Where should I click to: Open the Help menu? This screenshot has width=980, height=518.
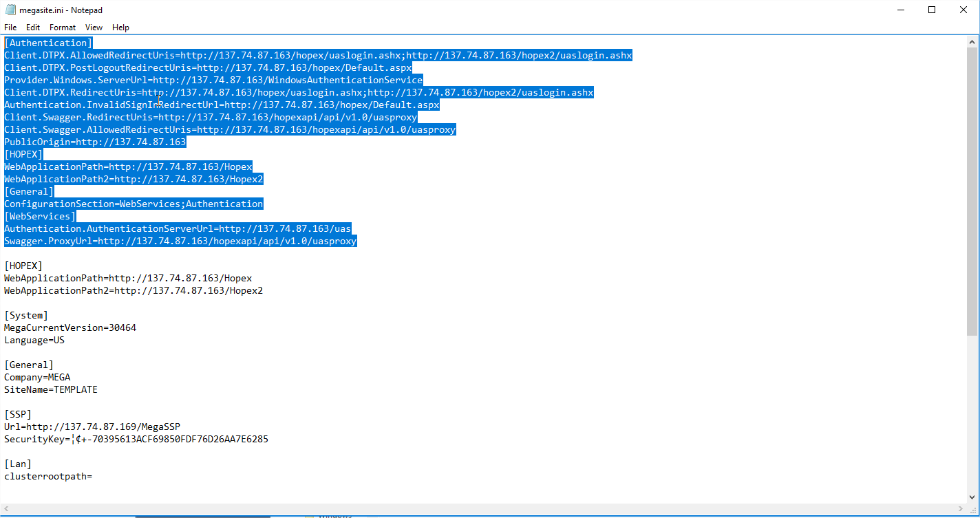tap(120, 28)
